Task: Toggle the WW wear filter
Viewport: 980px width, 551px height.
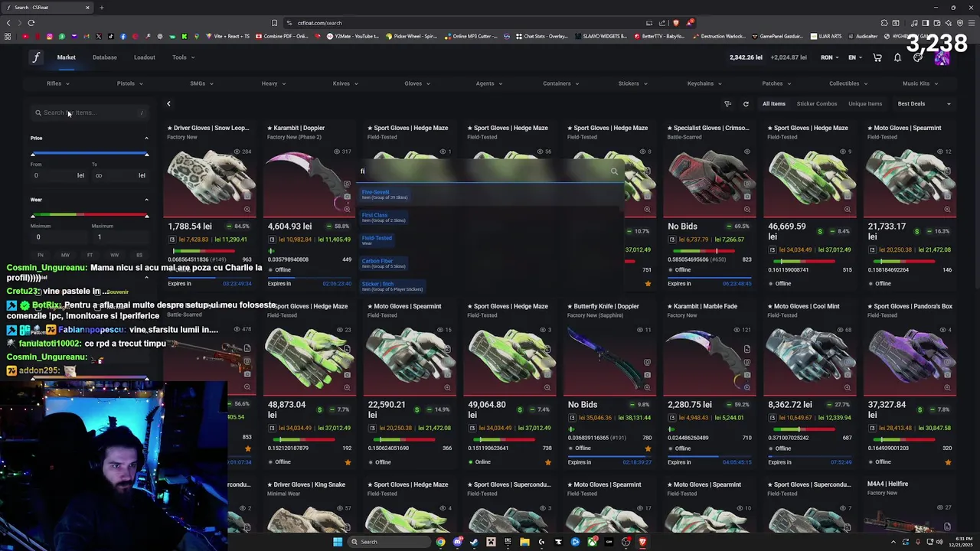Action: tap(114, 255)
